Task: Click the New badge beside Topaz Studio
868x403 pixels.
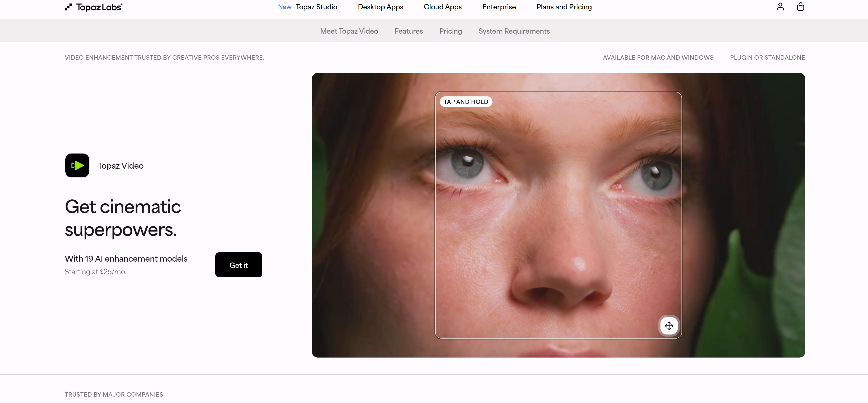Action: pyautogui.click(x=284, y=7)
